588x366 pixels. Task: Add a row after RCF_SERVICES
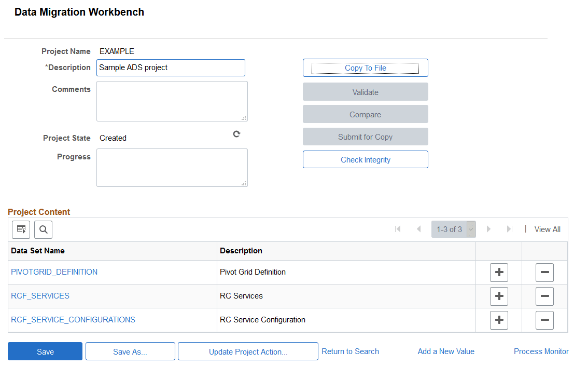(499, 296)
